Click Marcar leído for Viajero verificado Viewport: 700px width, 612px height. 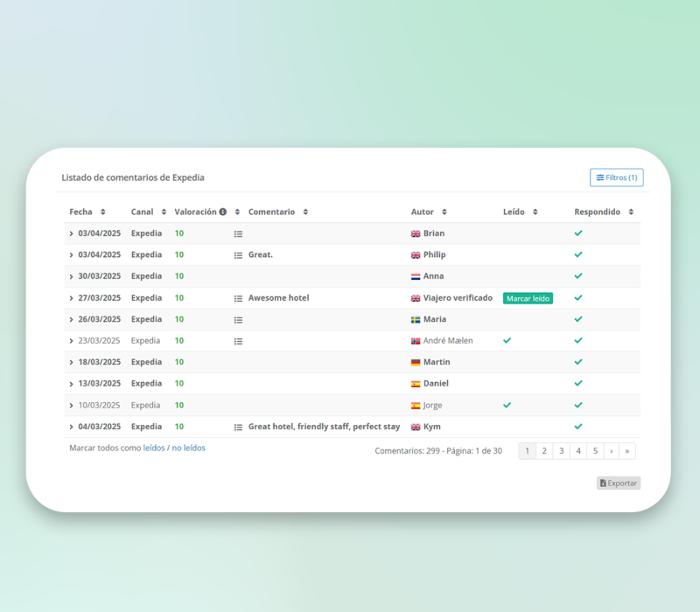point(528,298)
